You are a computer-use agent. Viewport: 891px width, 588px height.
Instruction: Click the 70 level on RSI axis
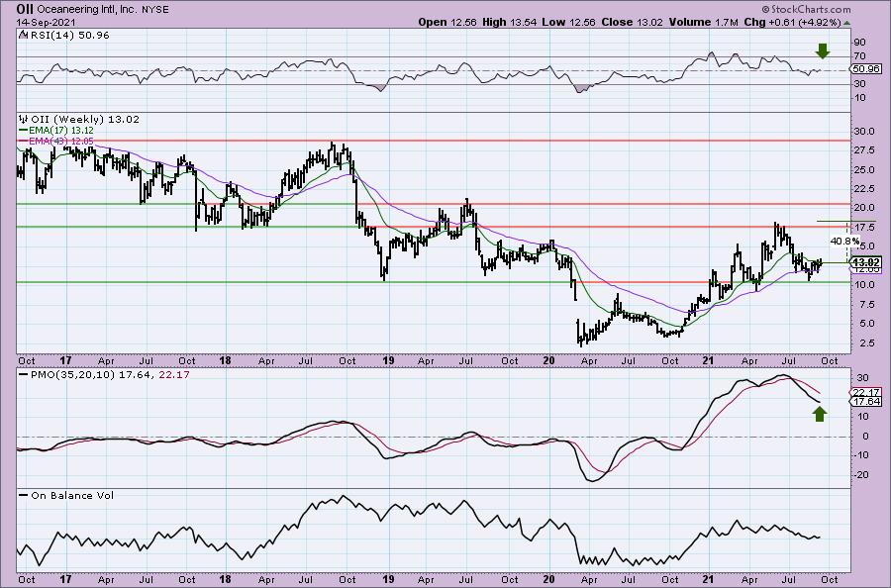(x=860, y=56)
